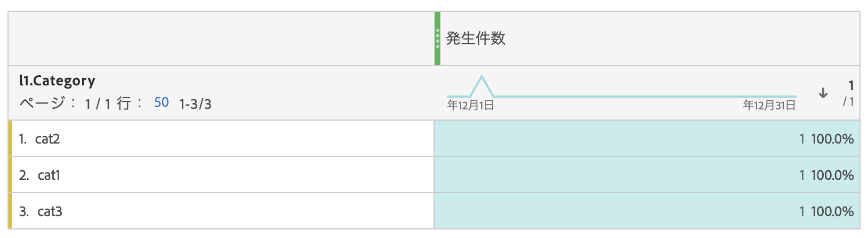Click the cat3 metric cell showing 100.0%
This screenshot has height=238, width=868.
click(647, 211)
